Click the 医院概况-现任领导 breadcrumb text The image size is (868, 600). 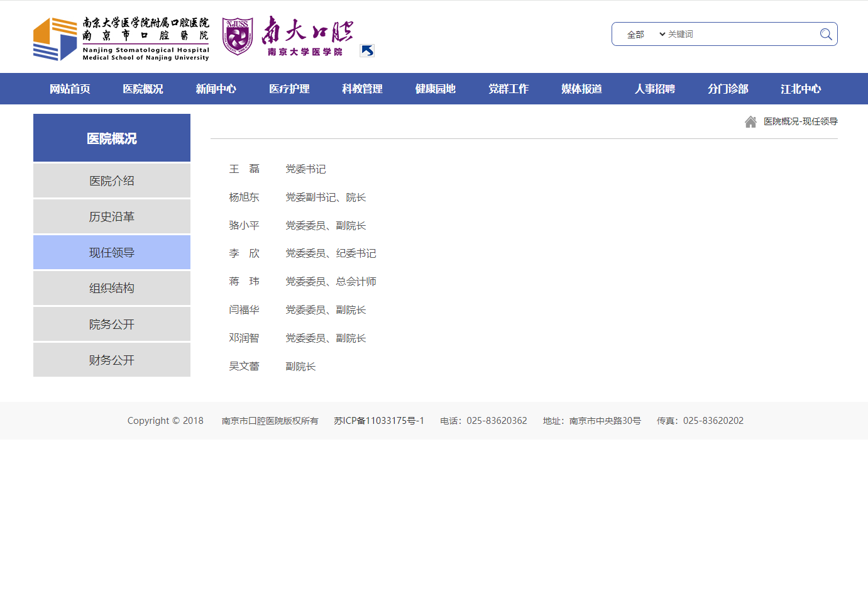coord(801,121)
